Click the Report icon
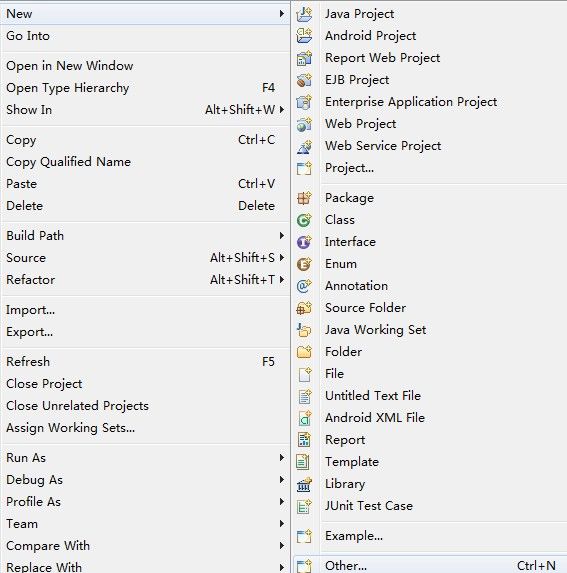567x573 pixels. (x=304, y=440)
